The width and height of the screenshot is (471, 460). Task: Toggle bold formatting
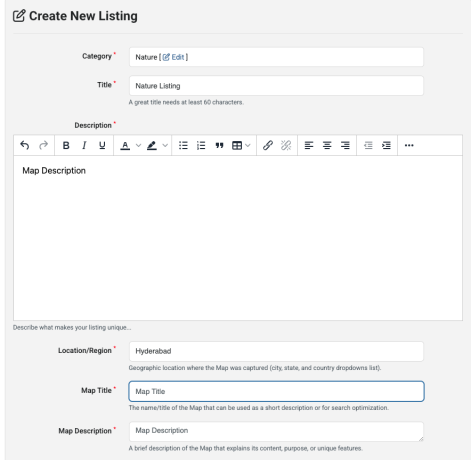[x=66, y=145]
